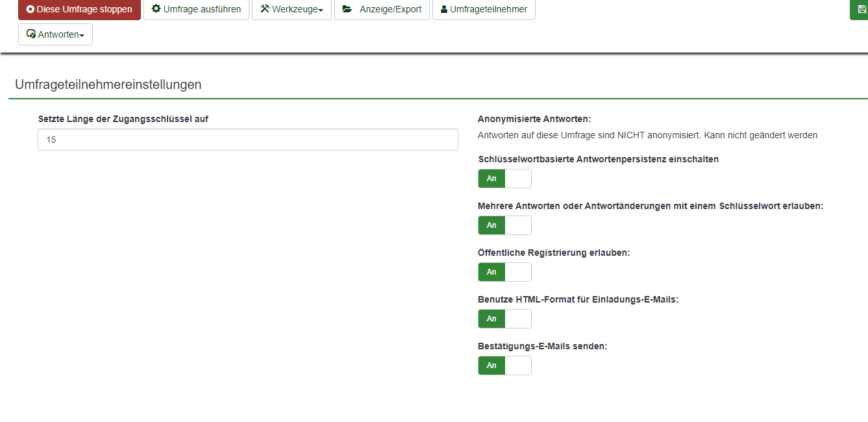Click the stop icon on the red button
This screenshot has height=422, width=868.
[x=31, y=10]
